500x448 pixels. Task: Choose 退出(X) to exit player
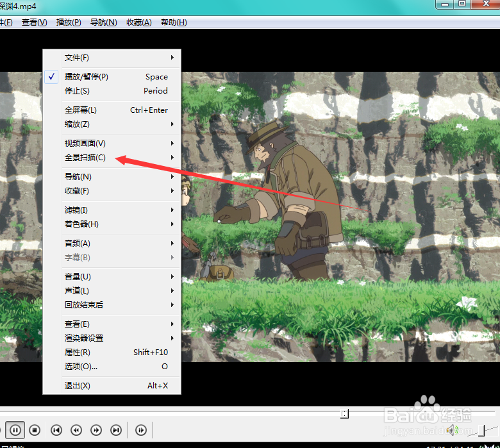[x=112, y=385]
